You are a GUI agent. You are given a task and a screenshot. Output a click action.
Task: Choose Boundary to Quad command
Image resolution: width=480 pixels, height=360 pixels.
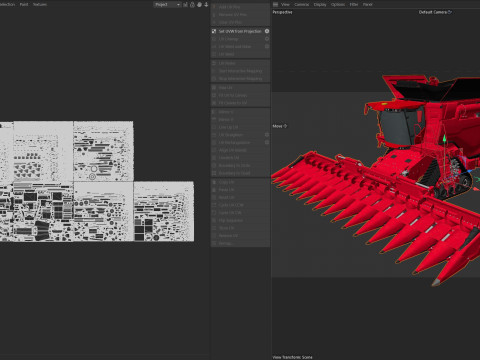coord(240,173)
